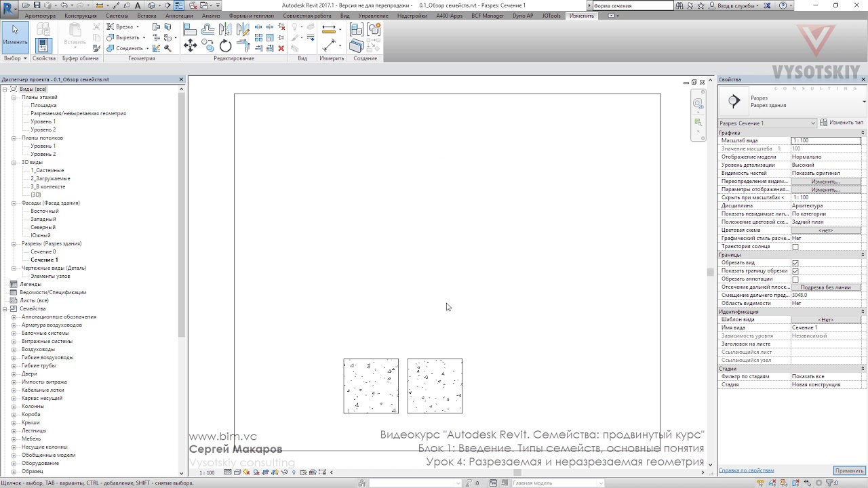Activate the Move tool with four arrows
This screenshot has width=868, height=488.
[190, 45]
